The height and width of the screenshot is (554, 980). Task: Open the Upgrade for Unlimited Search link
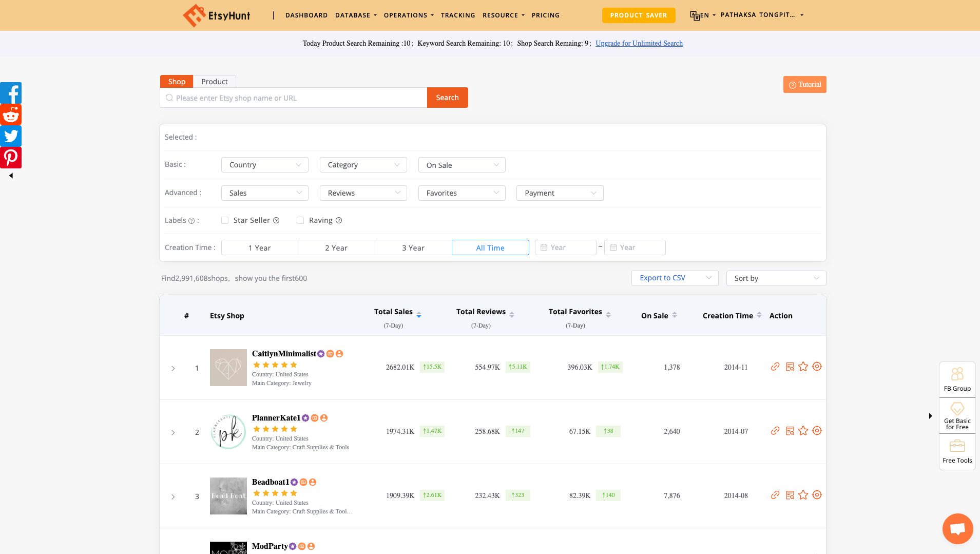point(639,43)
